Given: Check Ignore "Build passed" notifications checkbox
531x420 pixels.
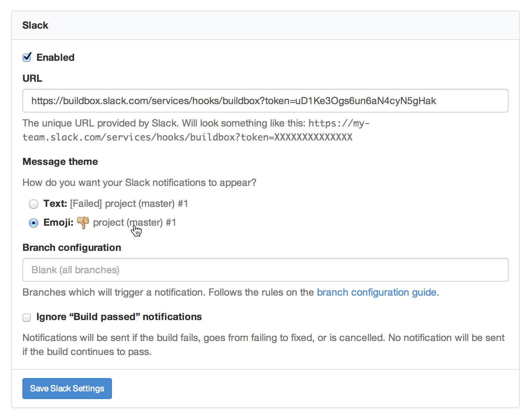Looking at the screenshot, I should [27, 317].
